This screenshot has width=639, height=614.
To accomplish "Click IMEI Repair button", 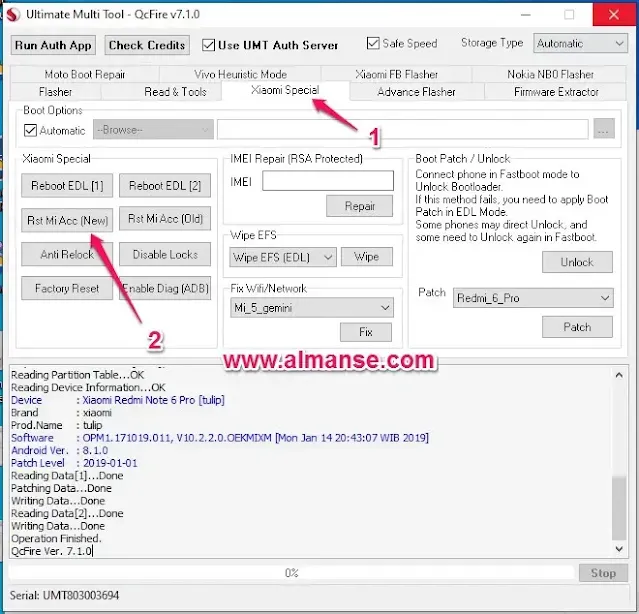I will pyautogui.click(x=359, y=206).
